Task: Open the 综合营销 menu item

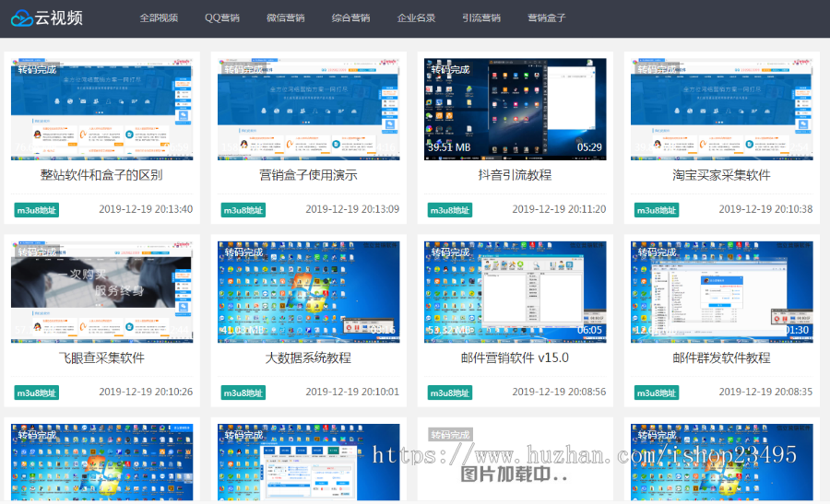Action: [x=351, y=18]
